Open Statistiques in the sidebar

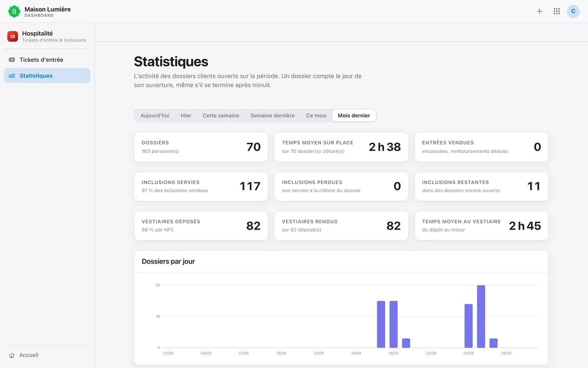pyautogui.click(x=47, y=76)
